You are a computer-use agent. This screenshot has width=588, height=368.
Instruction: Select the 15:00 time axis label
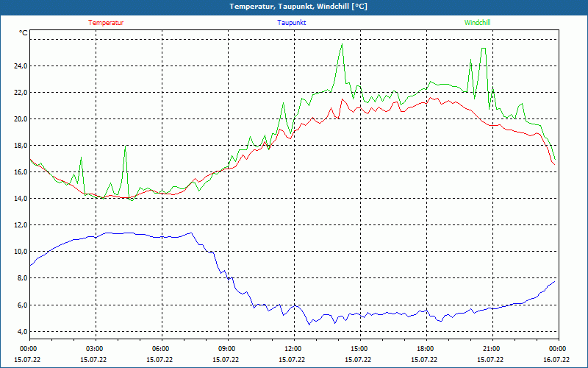pyautogui.click(x=359, y=349)
